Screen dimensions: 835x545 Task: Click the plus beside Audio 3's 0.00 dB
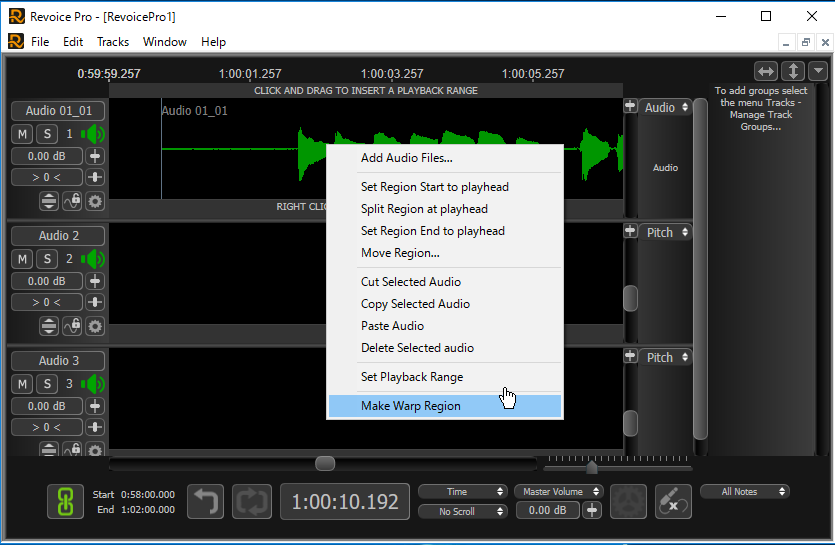95,406
